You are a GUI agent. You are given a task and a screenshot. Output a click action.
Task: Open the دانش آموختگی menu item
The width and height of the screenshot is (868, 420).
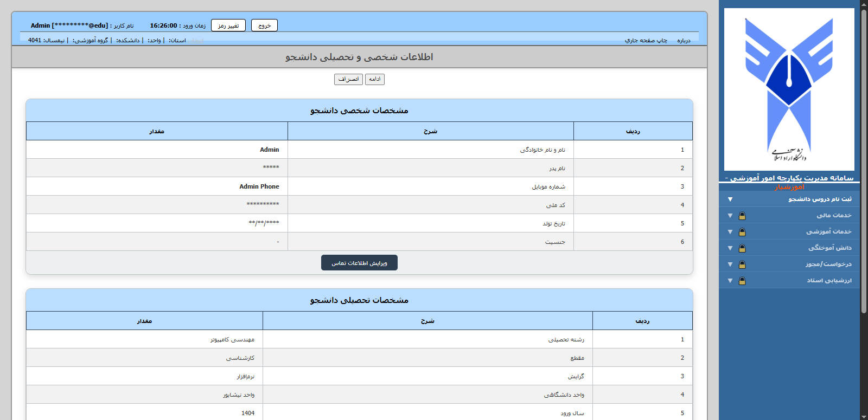point(829,248)
